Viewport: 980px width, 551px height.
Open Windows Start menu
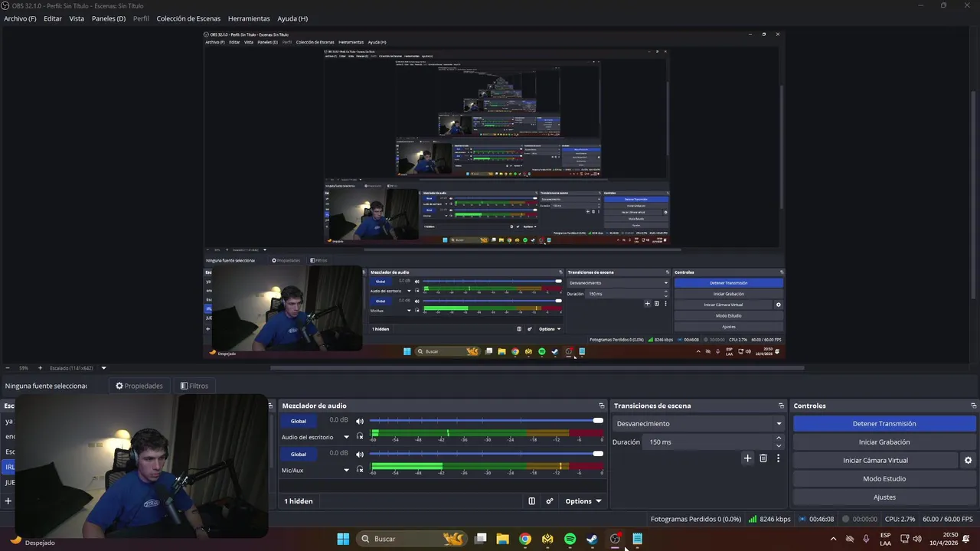click(343, 539)
